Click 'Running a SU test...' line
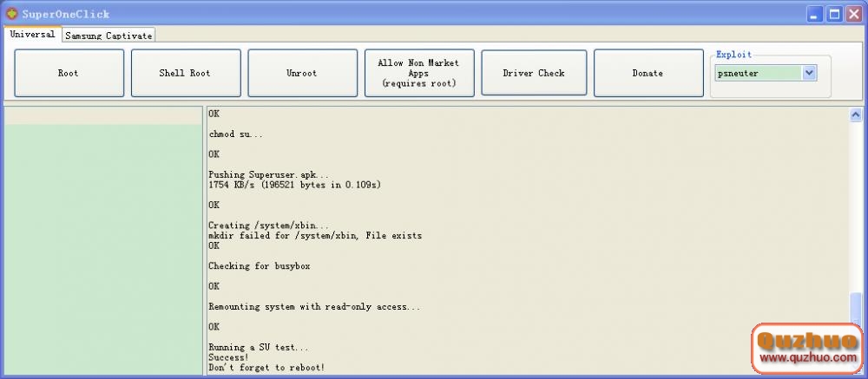 tap(259, 348)
